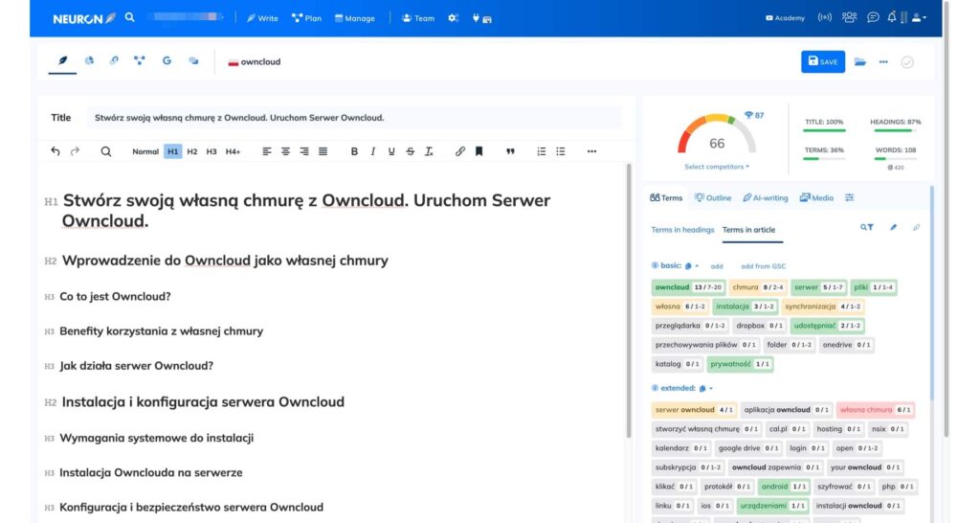Image resolution: width=980 pixels, height=523 pixels.
Task: Toggle bold formatting
Action: click(354, 151)
